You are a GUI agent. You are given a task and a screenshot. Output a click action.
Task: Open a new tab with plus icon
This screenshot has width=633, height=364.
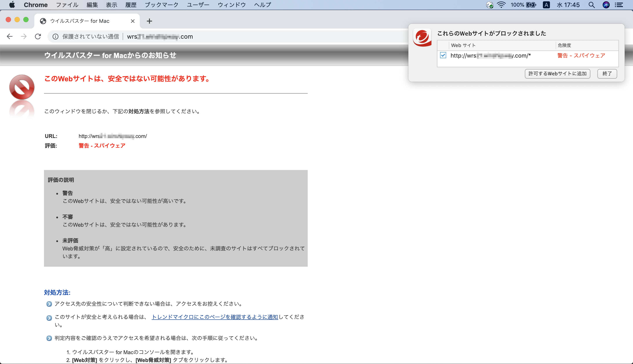point(149,21)
